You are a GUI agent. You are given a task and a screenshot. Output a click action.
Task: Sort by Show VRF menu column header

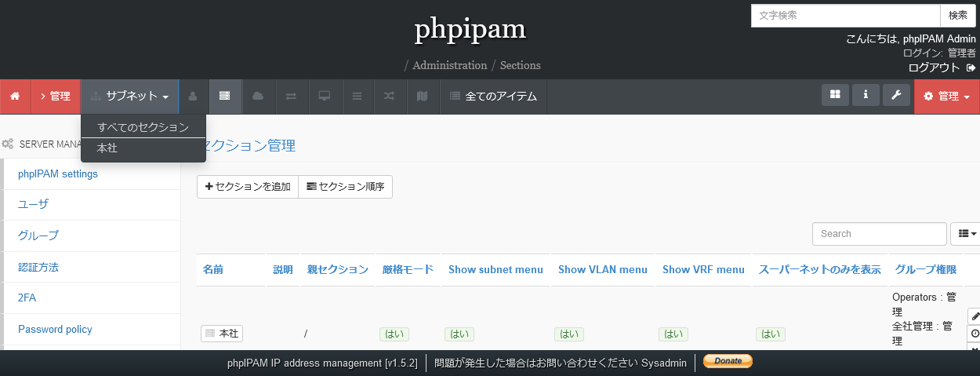coord(703,269)
